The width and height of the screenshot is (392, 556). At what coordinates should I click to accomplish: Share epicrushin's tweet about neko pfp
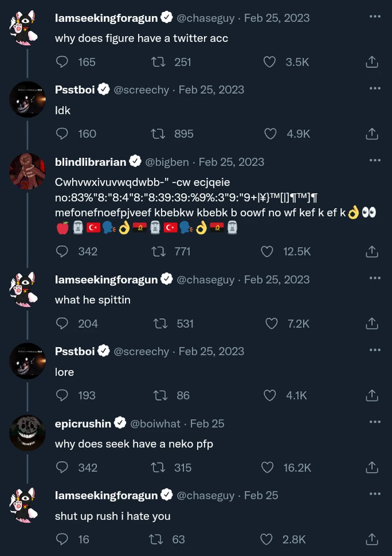[372, 468]
